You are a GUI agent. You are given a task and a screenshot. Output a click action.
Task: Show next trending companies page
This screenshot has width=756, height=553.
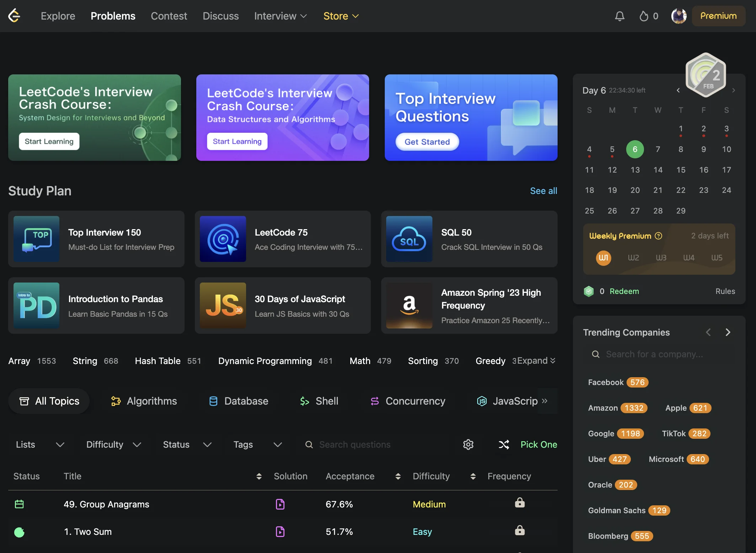click(728, 332)
